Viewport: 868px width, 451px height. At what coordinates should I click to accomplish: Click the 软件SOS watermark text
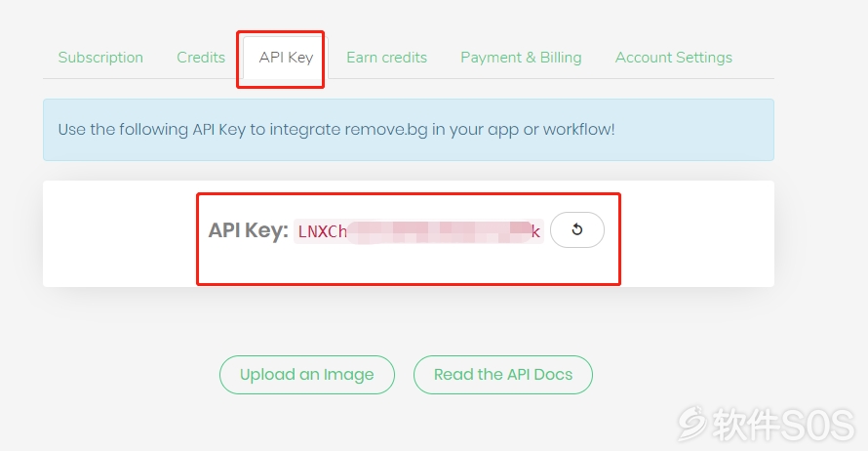(783, 425)
